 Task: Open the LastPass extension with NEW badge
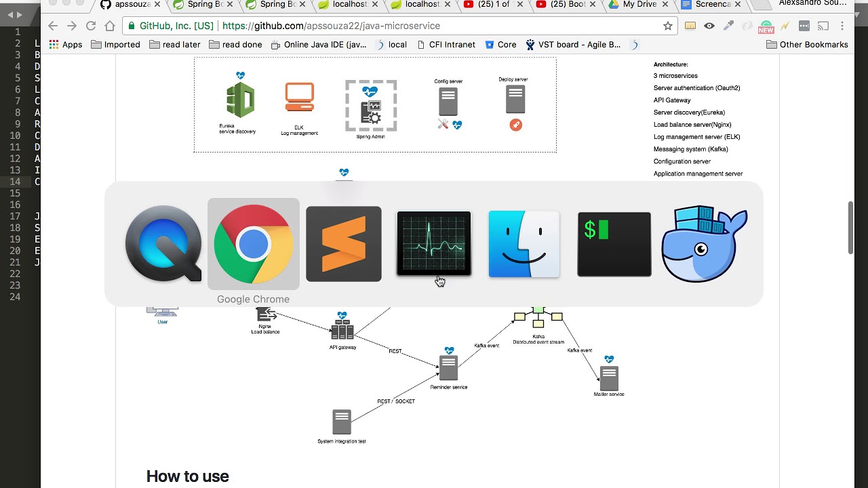click(766, 26)
